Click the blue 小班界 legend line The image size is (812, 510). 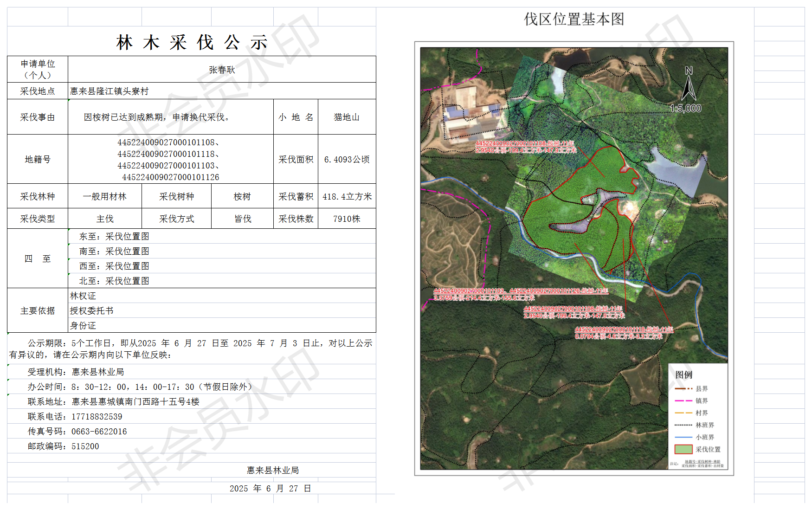683,437
